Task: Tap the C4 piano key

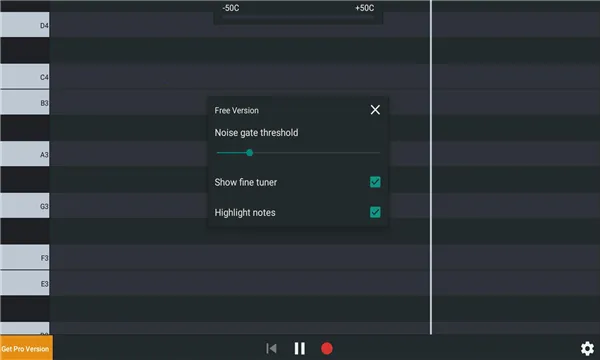Action: point(24,76)
